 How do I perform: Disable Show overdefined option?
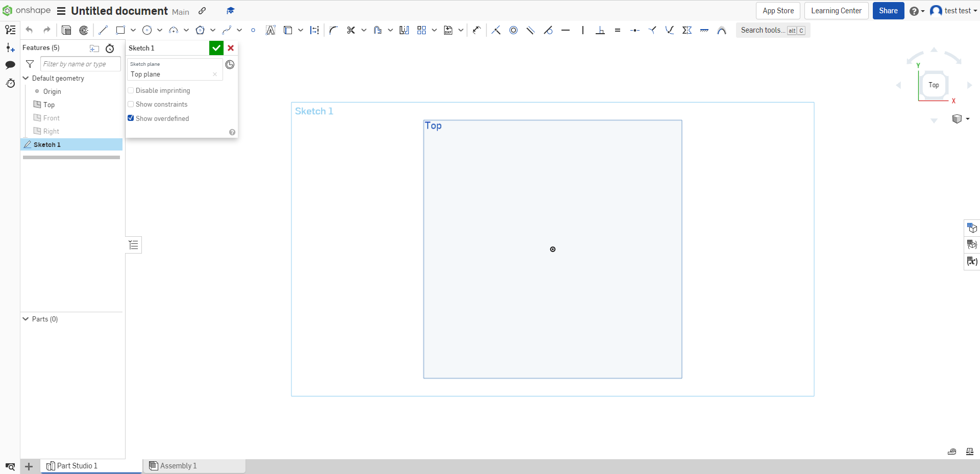[x=131, y=118]
